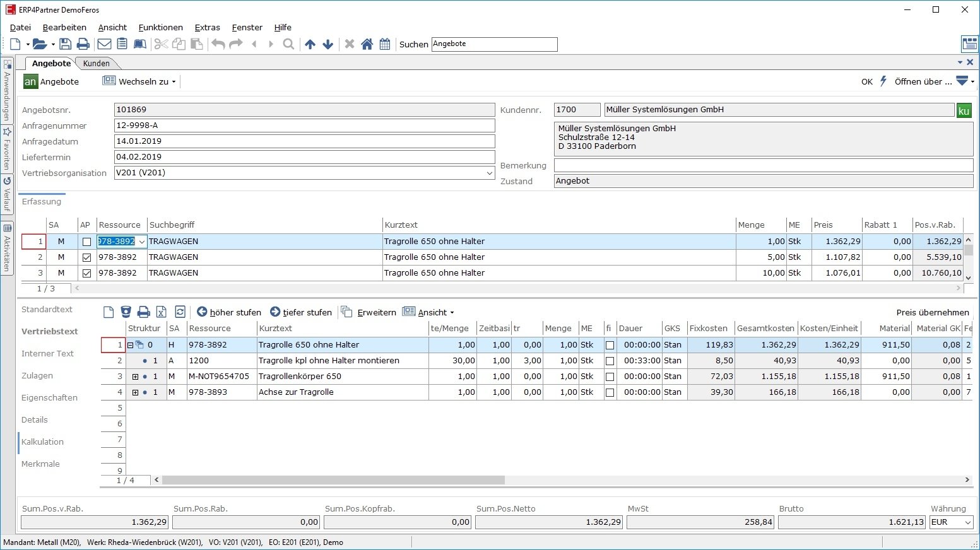Open the Währung EUR dropdown
Screen dimensions: 980x550
click(x=967, y=522)
